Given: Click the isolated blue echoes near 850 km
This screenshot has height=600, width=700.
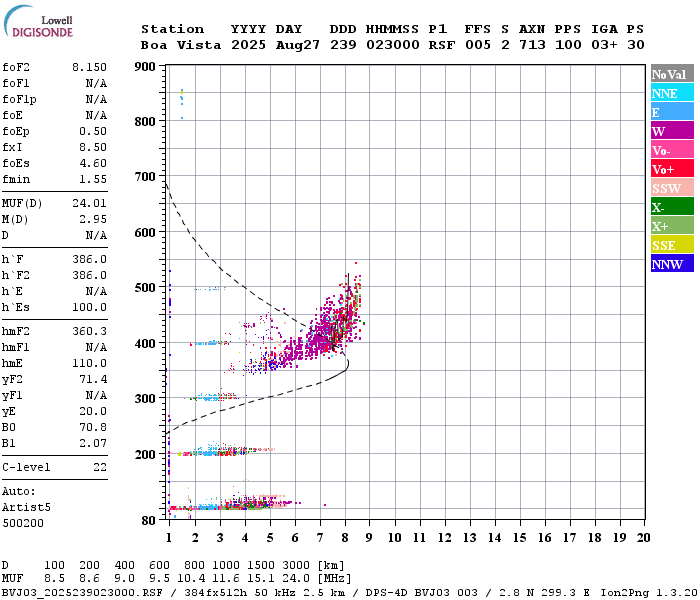Looking at the screenshot, I should 182,103.
